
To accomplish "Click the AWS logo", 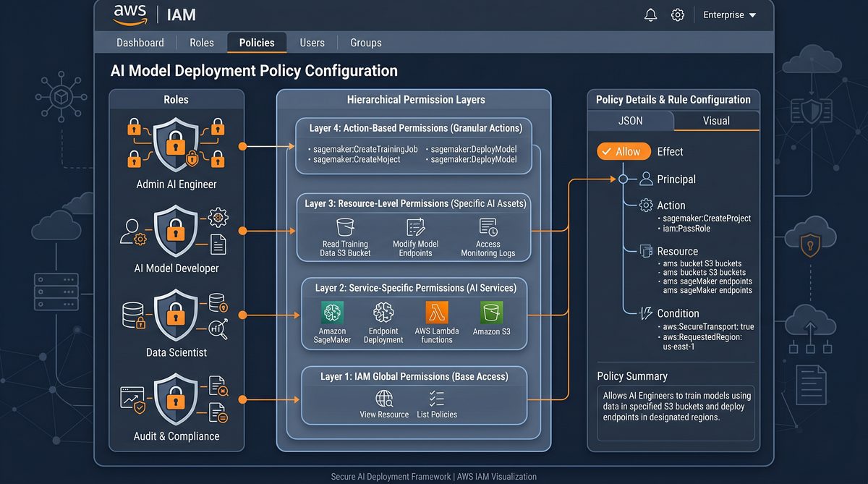I will 129,14.
